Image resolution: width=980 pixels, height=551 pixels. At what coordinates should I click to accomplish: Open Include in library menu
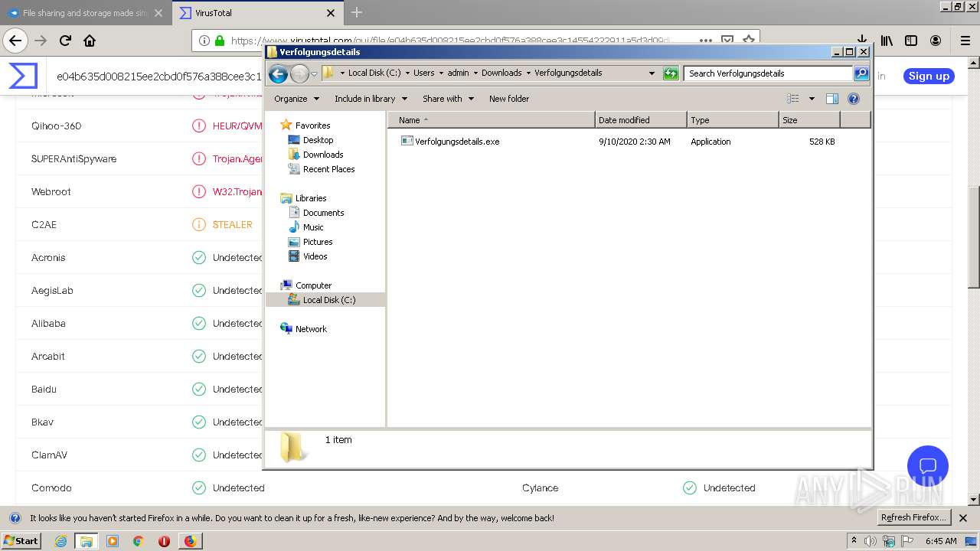point(371,99)
